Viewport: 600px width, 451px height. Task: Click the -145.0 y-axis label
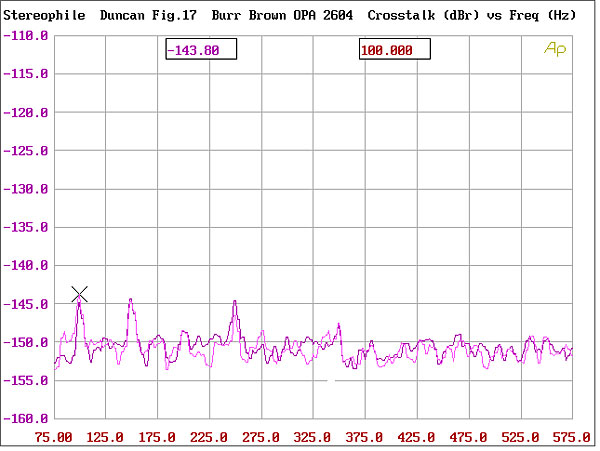(x=26, y=304)
